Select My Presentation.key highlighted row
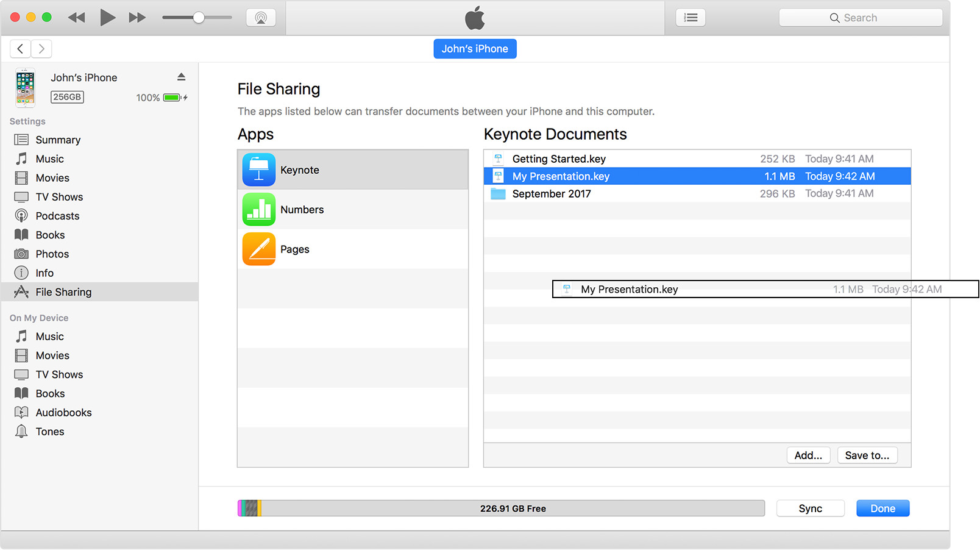Image resolution: width=980 pixels, height=550 pixels. [697, 176]
